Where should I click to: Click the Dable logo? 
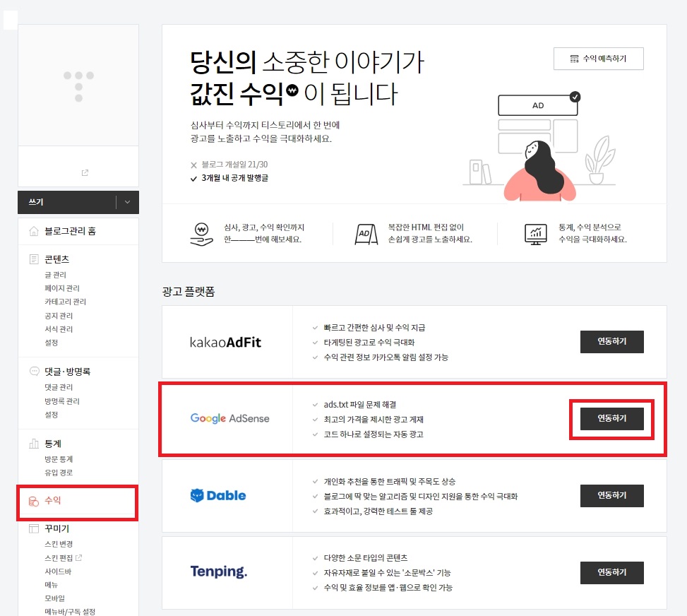click(218, 495)
